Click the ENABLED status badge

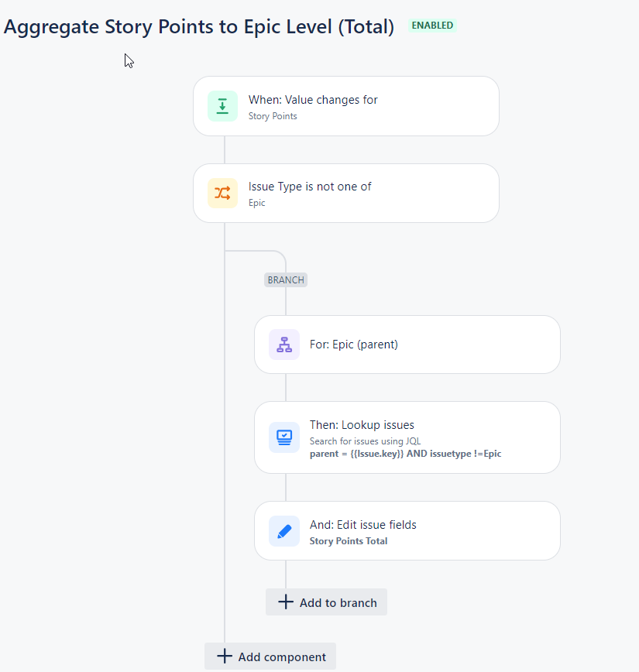432,26
